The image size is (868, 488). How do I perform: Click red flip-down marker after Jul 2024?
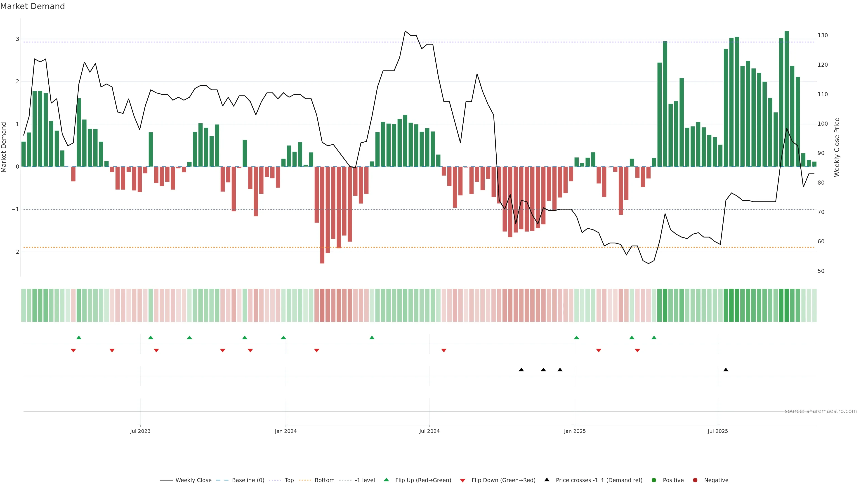(x=444, y=351)
